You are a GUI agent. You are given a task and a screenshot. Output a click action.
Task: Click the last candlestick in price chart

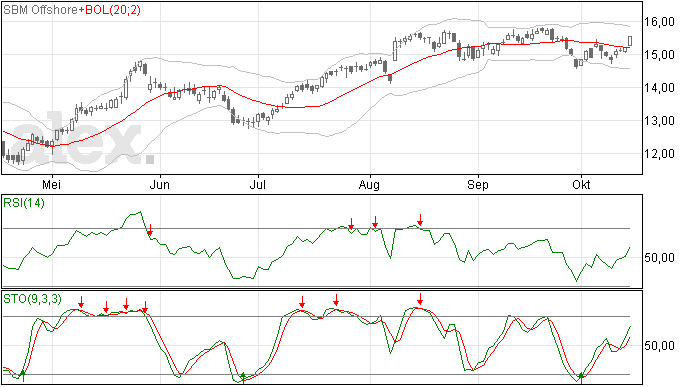pos(630,41)
